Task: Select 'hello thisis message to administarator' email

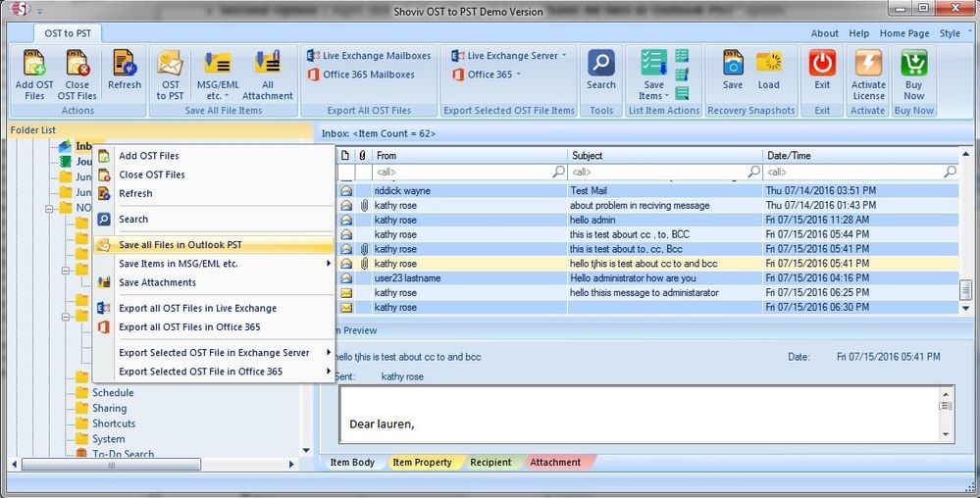Action: point(648,292)
